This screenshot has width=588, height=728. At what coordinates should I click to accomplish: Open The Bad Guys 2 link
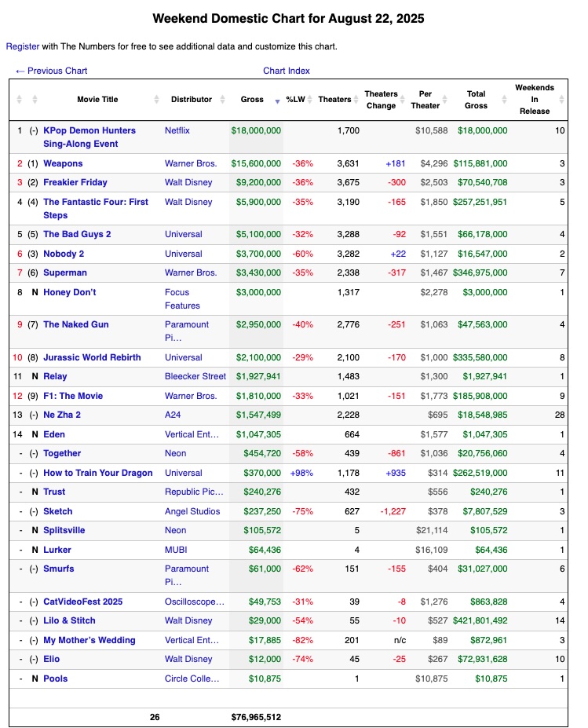[77, 234]
